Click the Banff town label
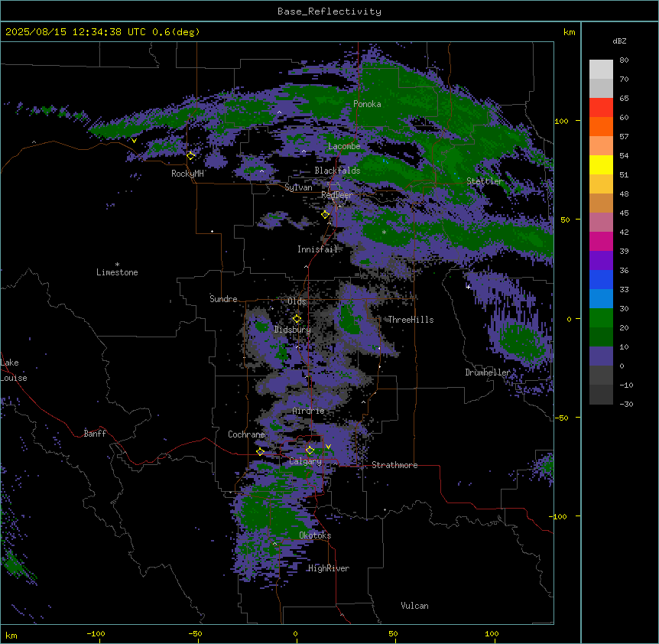The image size is (659, 644). (95, 434)
